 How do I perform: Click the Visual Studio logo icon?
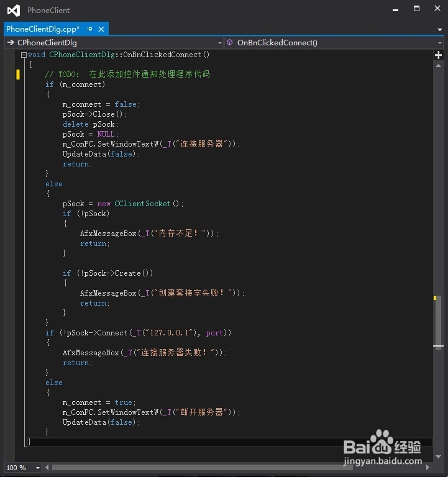tap(14, 11)
